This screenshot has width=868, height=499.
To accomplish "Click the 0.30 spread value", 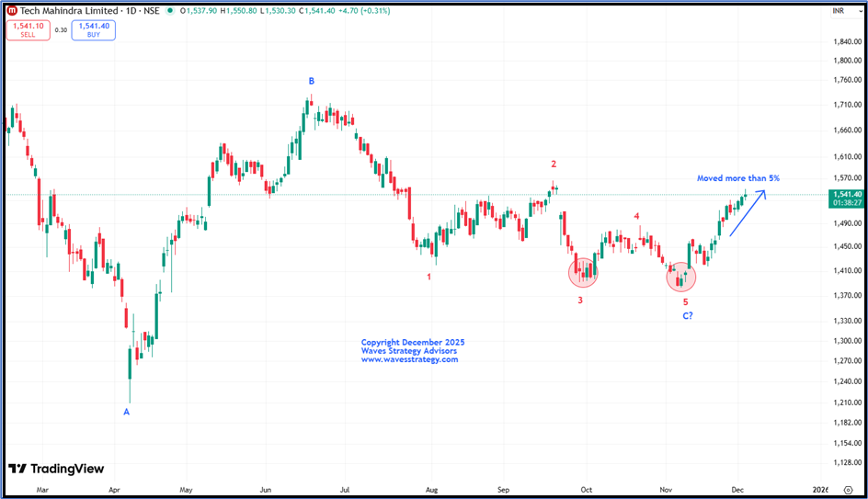I will click(61, 30).
